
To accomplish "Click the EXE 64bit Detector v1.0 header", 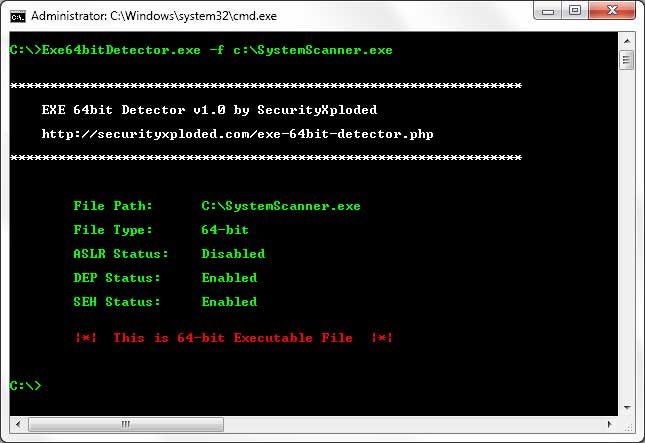I will point(209,109).
